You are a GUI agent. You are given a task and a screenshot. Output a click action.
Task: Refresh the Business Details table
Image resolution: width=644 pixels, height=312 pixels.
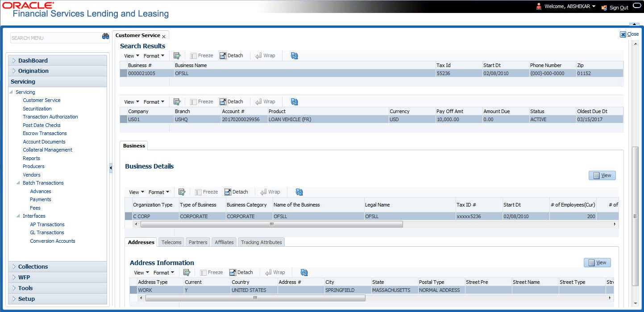pyautogui.click(x=299, y=192)
